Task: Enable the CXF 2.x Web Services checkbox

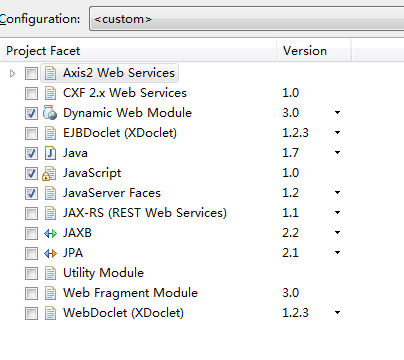Action: pos(31,93)
